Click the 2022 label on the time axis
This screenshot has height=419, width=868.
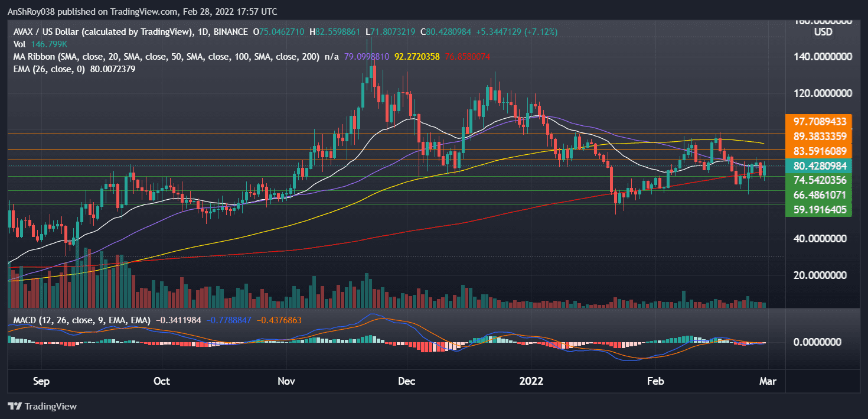[x=531, y=381]
